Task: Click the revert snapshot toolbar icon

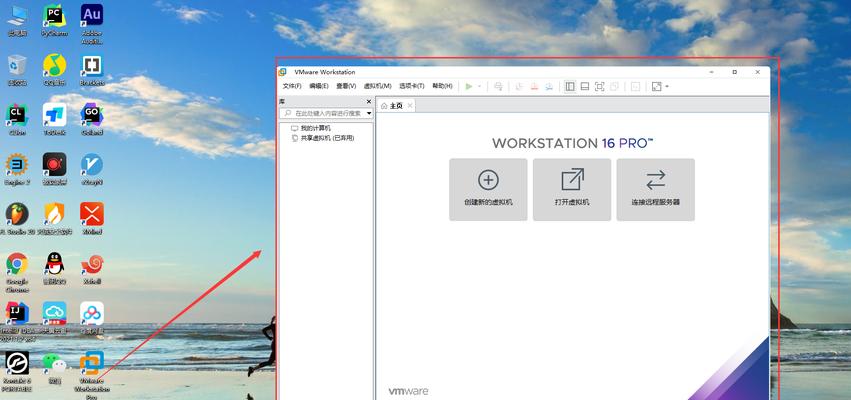Action: click(535, 86)
